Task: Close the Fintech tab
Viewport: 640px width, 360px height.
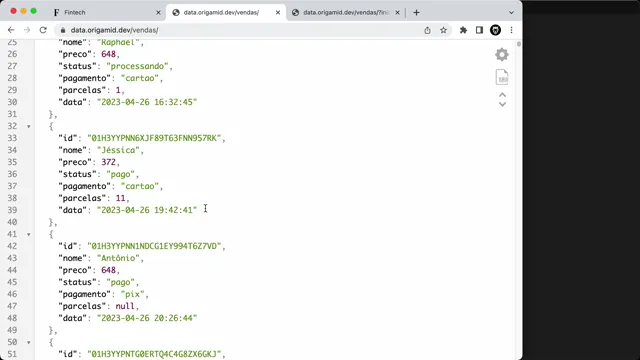Action: tap(158, 13)
